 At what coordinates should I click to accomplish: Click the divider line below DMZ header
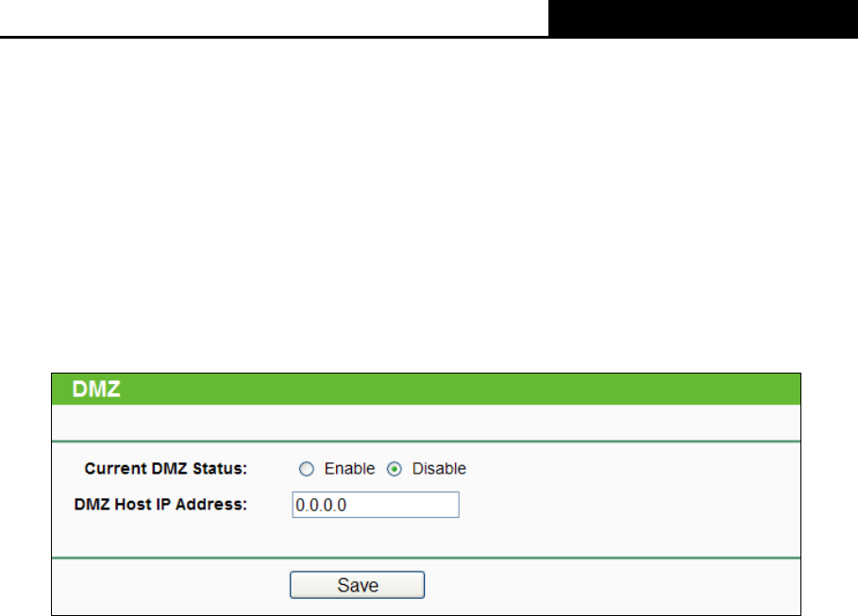point(426,441)
